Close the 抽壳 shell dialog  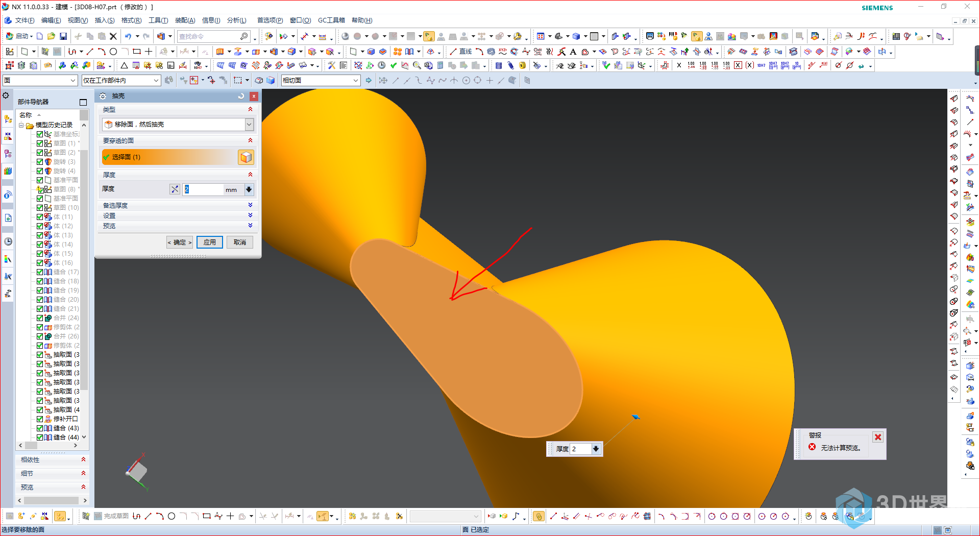254,96
